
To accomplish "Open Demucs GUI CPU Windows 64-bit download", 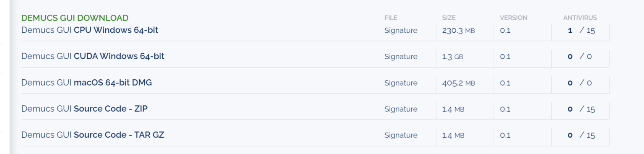I will [x=90, y=30].
